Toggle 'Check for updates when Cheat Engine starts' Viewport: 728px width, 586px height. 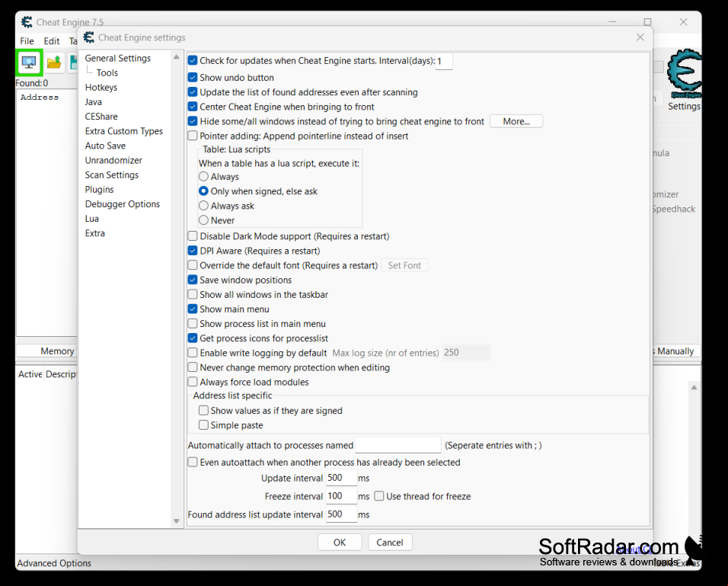click(193, 60)
